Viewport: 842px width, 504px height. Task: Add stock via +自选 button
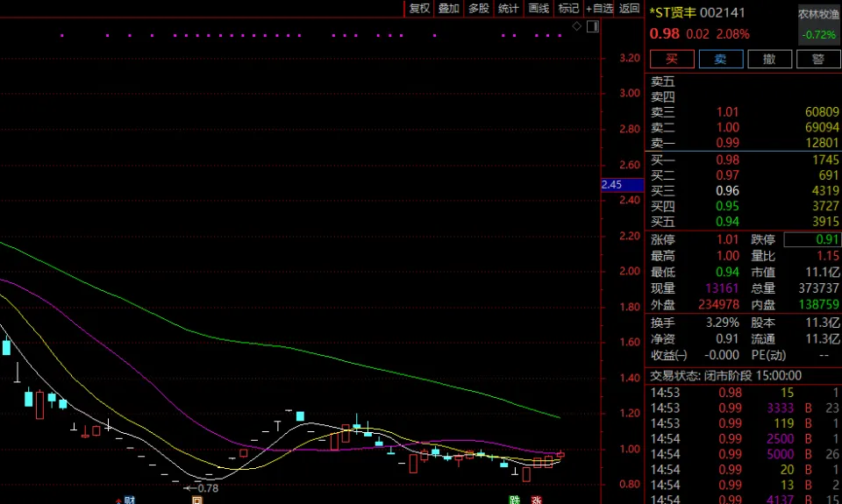coord(600,9)
